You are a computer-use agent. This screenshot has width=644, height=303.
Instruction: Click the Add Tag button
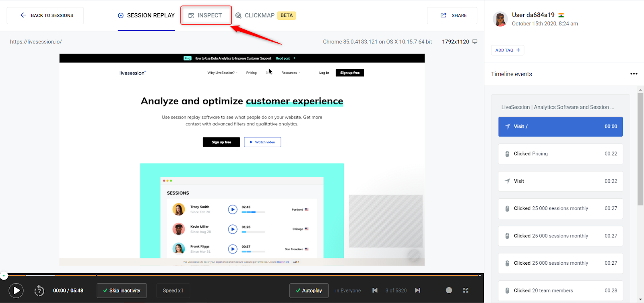pos(508,50)
